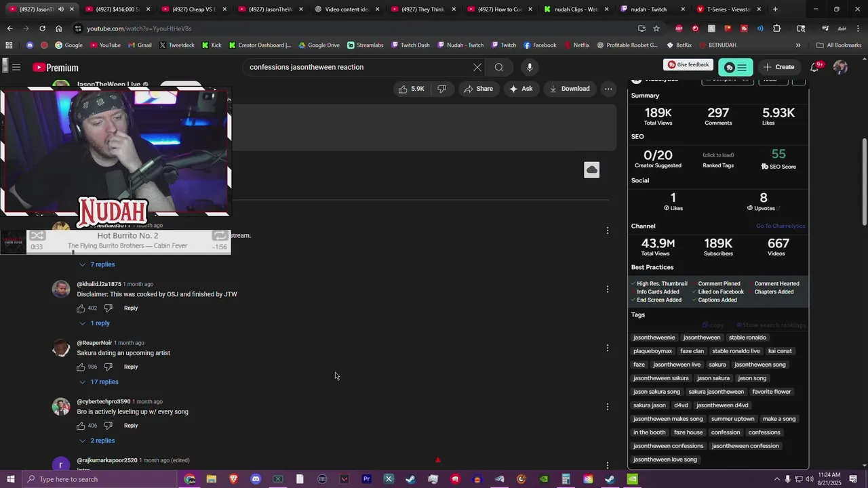
Task: Open options menu for khalid comment
Action: 608,289
